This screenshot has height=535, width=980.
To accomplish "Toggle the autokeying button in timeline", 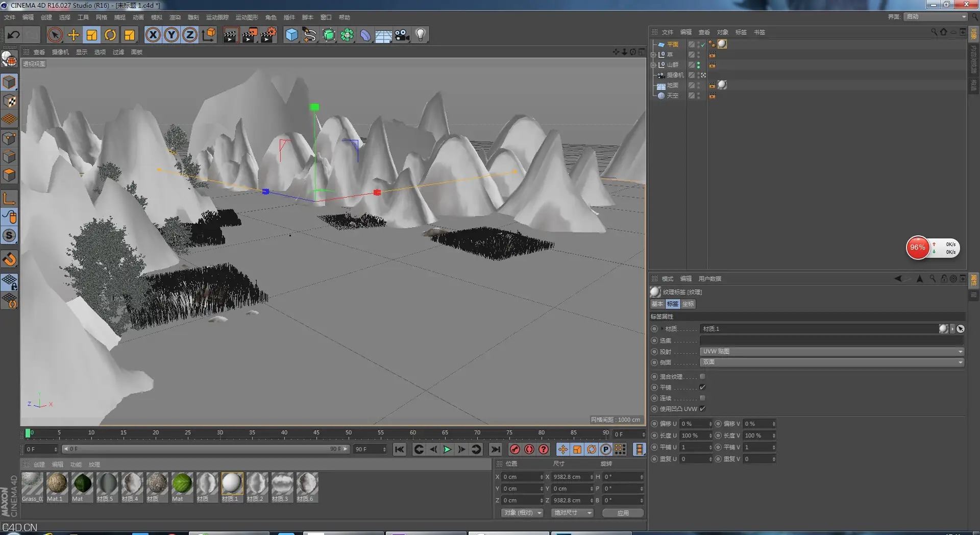I will 529,449.
